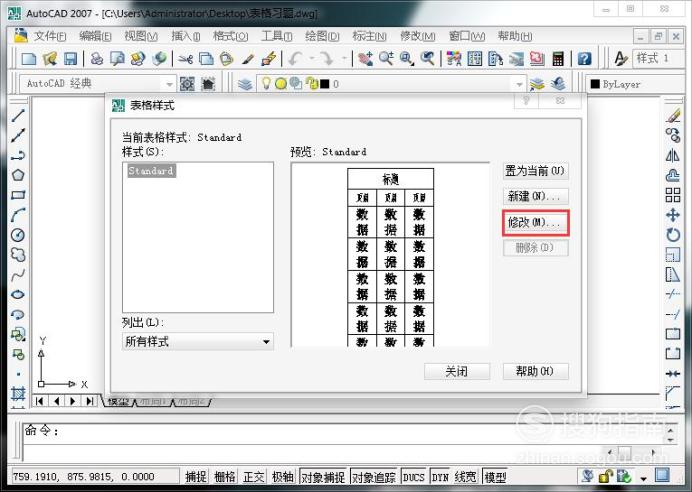Click the Cut scissors icon
The height and width of the screenshot is (492, 692).
click(186, 58)
